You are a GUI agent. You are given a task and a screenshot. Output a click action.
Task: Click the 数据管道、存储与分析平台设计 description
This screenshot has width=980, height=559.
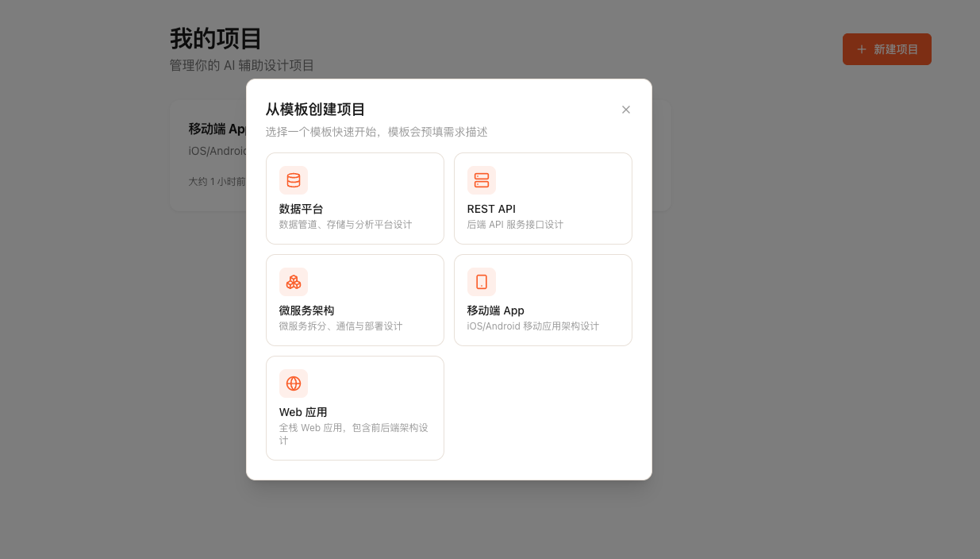click(345, 225)
